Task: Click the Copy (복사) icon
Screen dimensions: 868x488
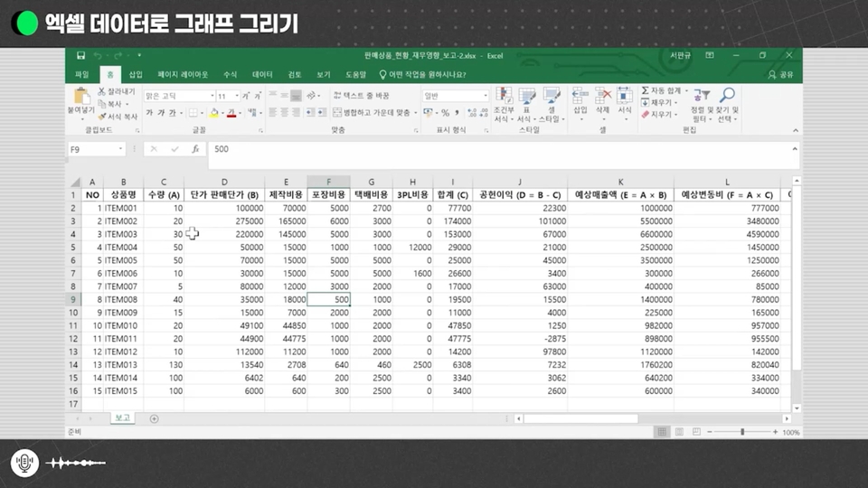Action: coord(102,104)
